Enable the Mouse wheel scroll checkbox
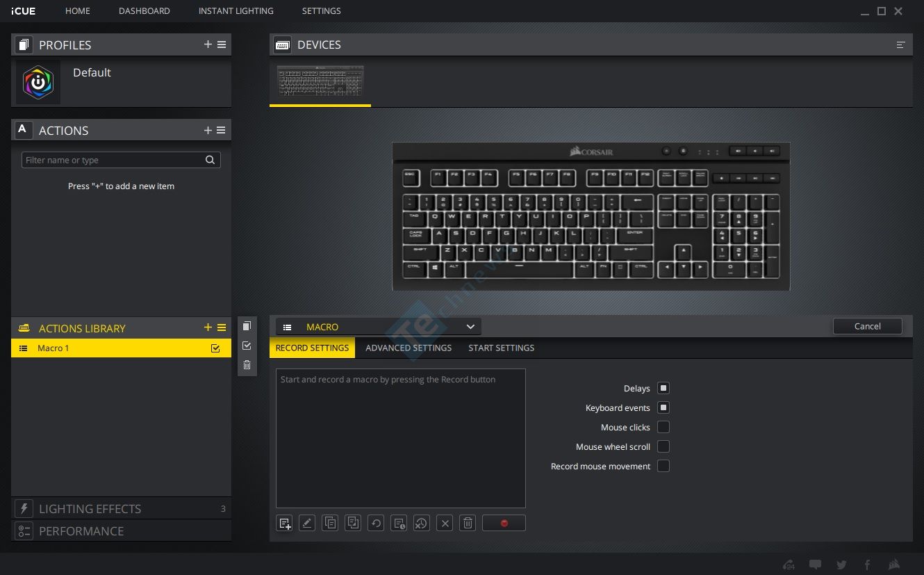 tap(663, 446)
